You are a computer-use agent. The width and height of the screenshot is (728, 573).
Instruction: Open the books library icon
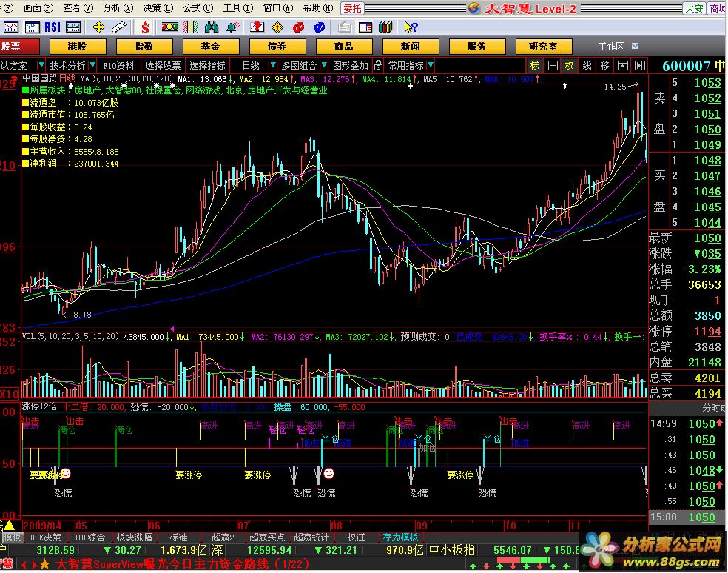tap(385, 27)
